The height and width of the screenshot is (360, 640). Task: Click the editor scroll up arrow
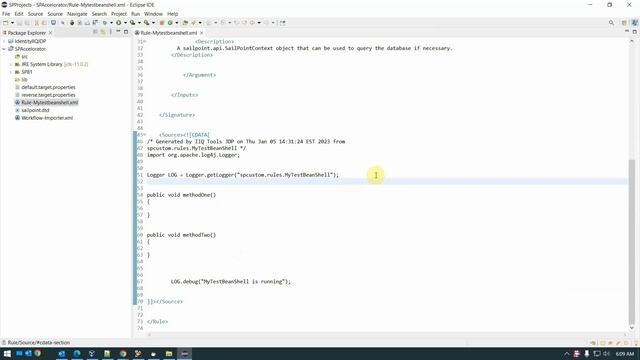pos(632,41)
